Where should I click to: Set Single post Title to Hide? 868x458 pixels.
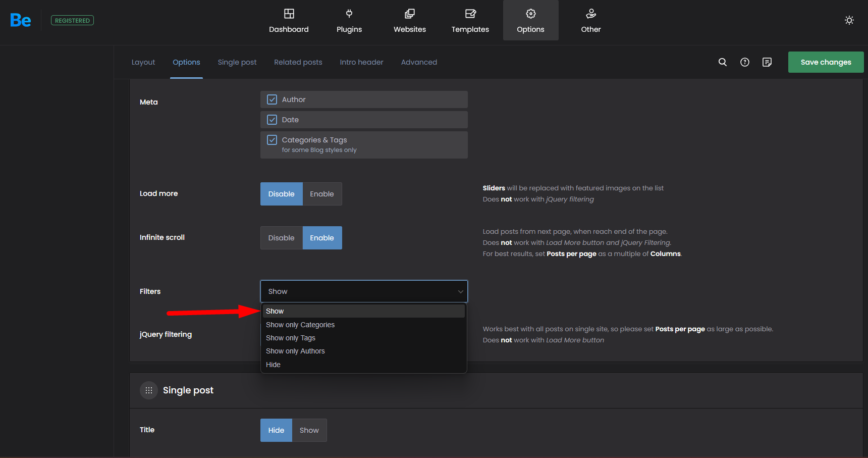point(276,430)
